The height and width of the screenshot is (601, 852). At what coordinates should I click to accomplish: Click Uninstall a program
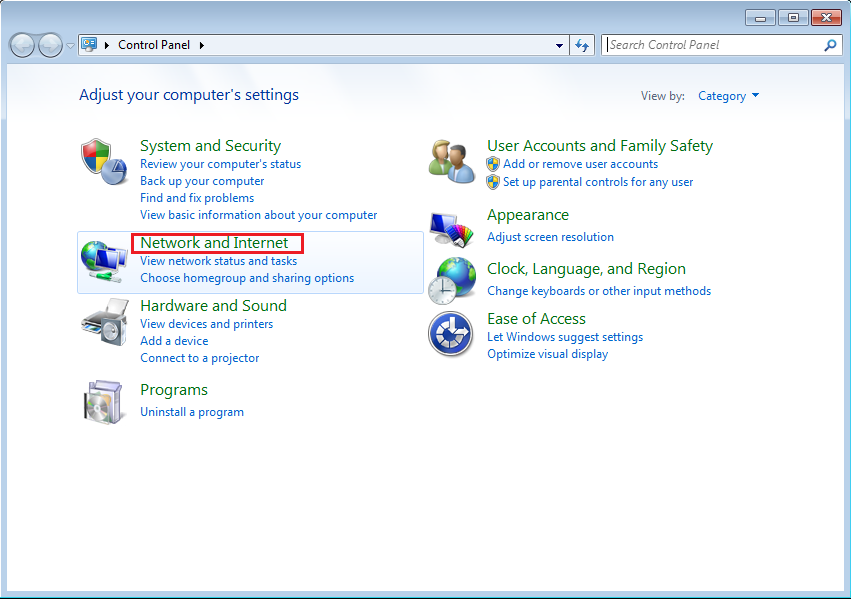click(x=192, y=411)
